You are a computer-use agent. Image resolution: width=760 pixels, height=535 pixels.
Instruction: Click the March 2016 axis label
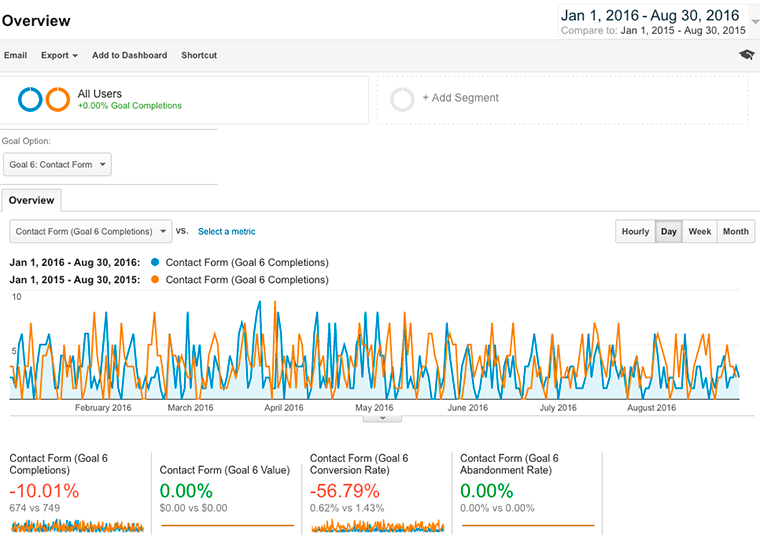point(190,408)
